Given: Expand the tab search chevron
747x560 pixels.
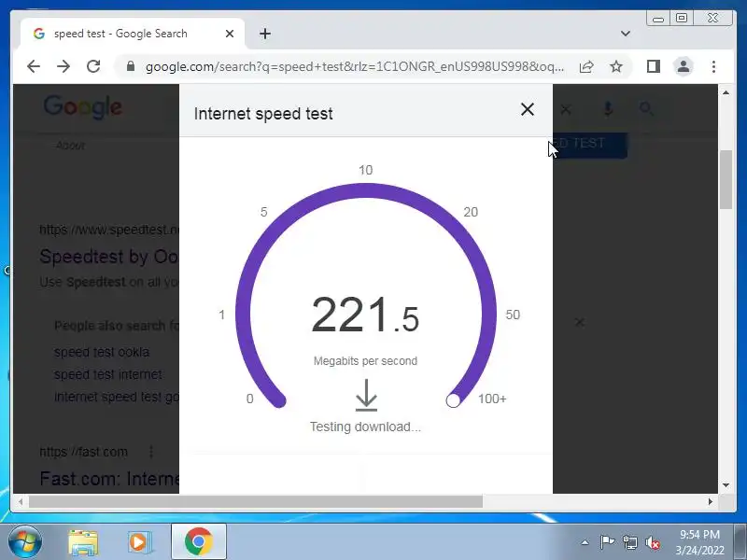Looking at the screenshot, I should coord(626,34).
